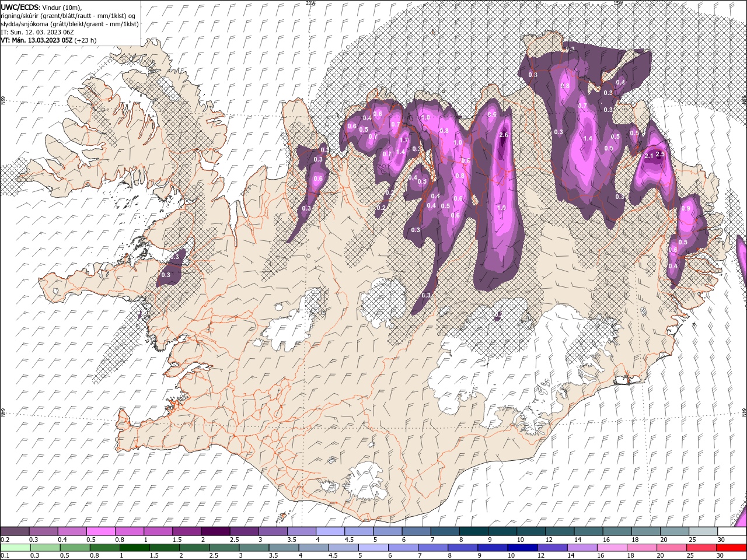Select the pale grey upper swatch between 25 and 30
The height and width of the screenshot is (560, 747).
pyautogui.click(x=703, y=531)
